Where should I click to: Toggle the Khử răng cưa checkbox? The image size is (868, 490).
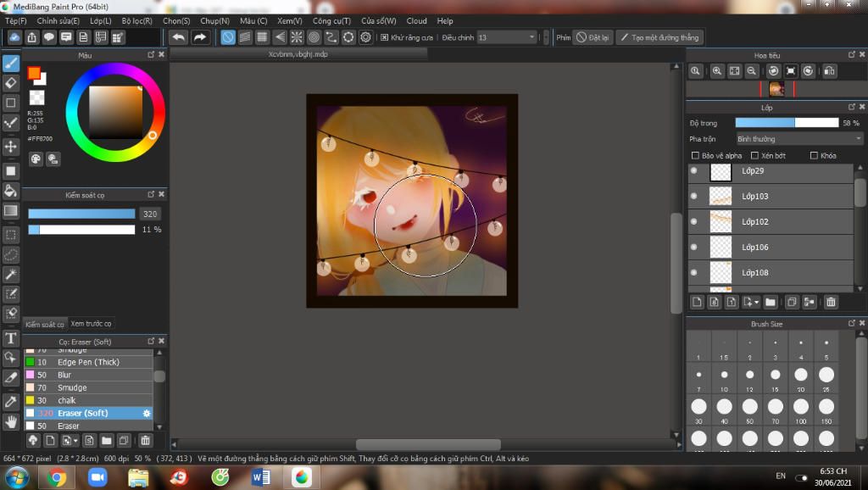[385, 37]
